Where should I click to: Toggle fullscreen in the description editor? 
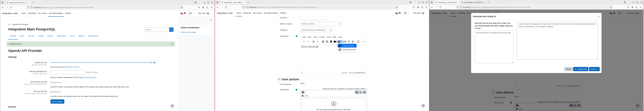358,42
